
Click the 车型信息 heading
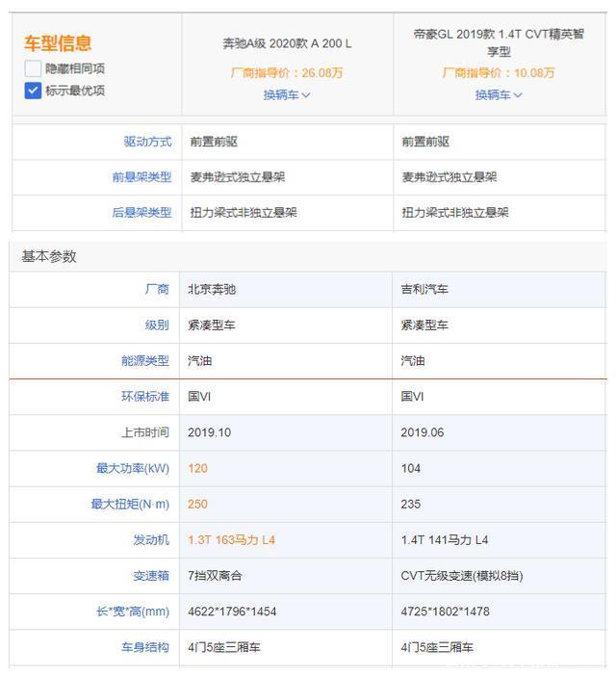click(x=58, y=43)
